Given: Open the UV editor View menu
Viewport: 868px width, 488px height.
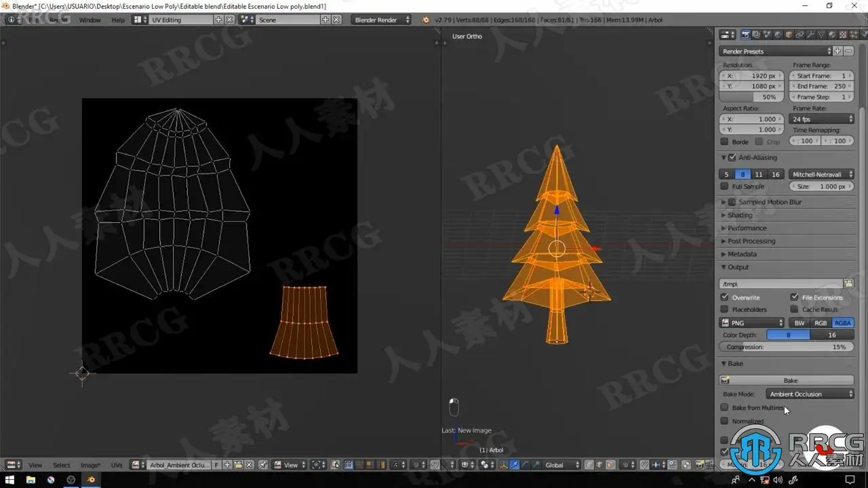Looking at the screenshot, I should 35,465.
